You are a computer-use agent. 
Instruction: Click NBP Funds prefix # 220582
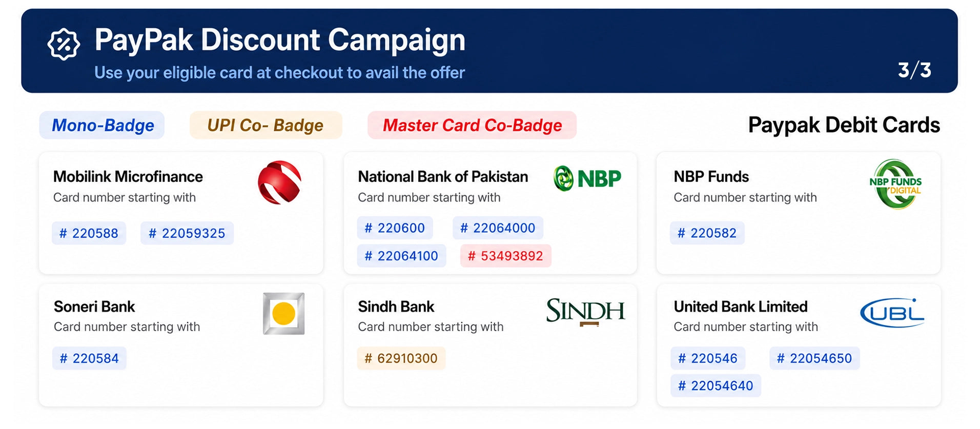[707, 233]
